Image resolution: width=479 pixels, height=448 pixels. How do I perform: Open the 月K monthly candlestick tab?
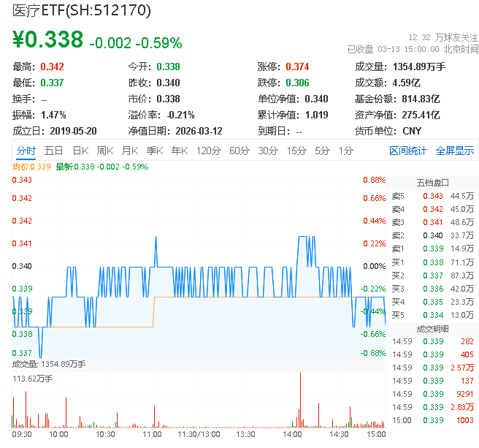coord(130,151)
